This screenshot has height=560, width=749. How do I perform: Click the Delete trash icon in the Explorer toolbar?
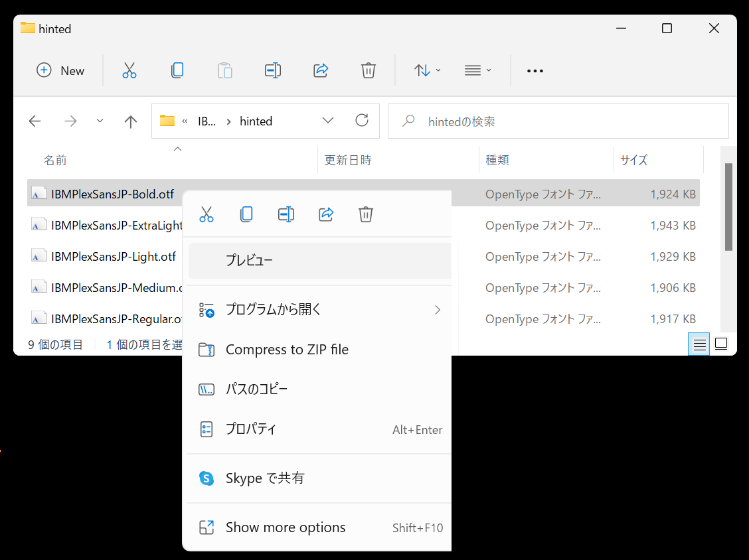pyautogui.click(x=369, y=70)
